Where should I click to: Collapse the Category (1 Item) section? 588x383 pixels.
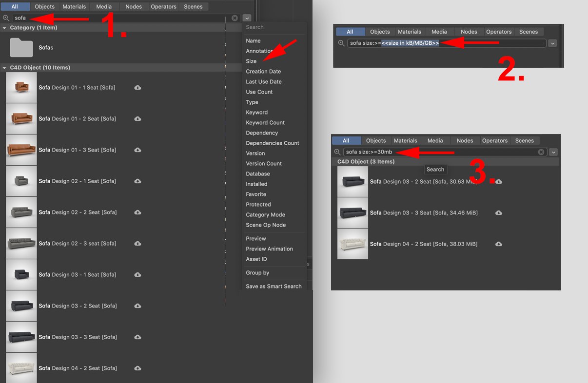click(4, 28)
